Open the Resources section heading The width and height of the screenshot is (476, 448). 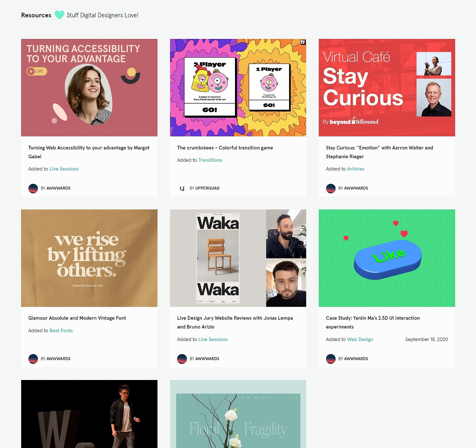[36, 15]
